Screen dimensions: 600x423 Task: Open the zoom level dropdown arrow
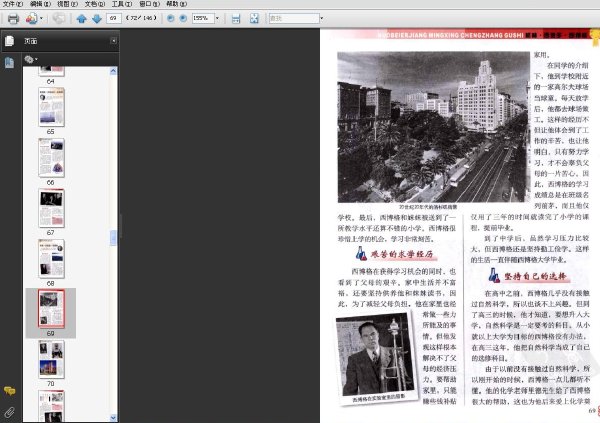click(217, 18)
